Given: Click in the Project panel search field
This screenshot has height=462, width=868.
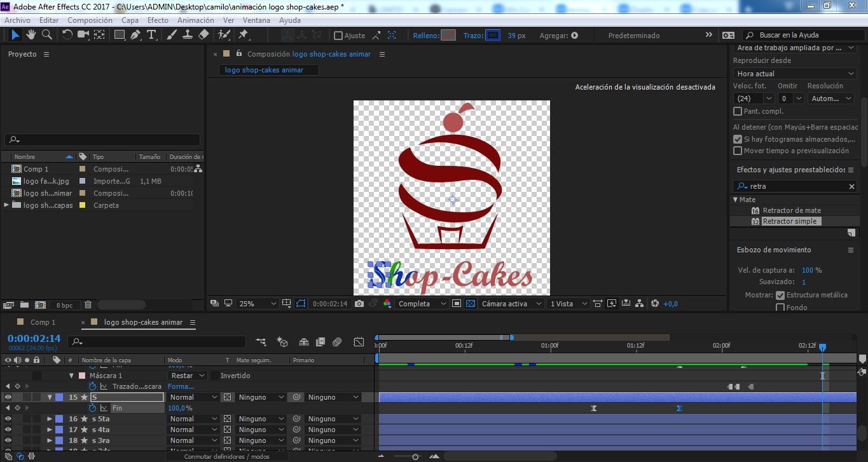Looking at the screenshot, I should point(102,140).
